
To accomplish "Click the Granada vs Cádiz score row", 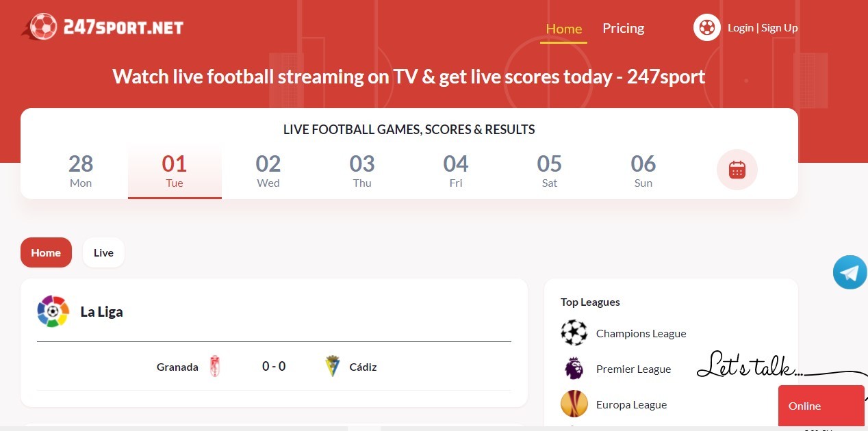I will point(273,366).
